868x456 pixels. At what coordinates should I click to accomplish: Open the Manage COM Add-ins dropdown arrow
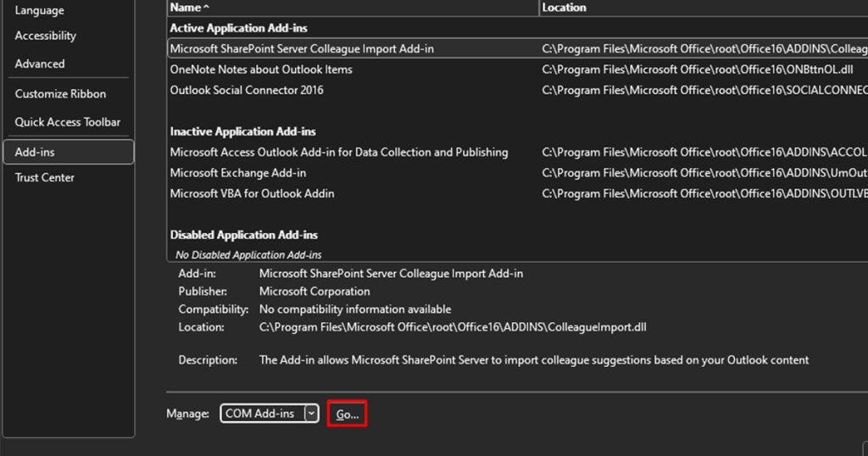pos(312,414)
